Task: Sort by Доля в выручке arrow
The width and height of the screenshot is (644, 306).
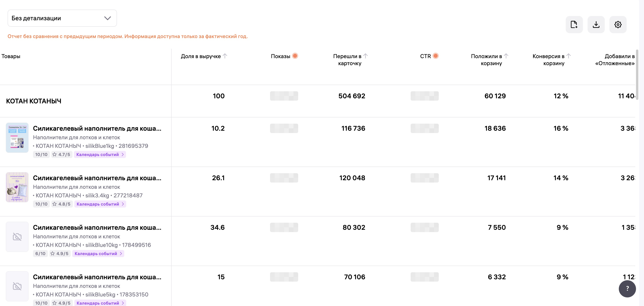Action: [x=225, y=56]
